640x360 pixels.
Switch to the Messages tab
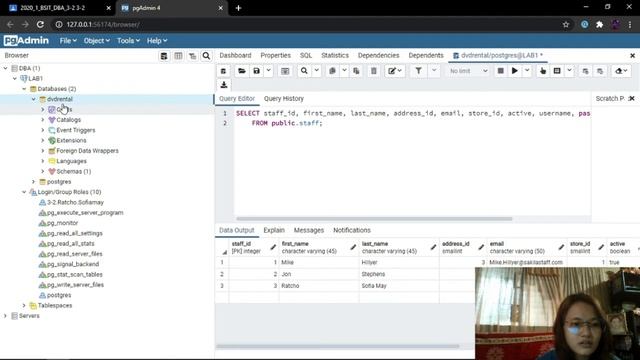(x=309, y=230)
